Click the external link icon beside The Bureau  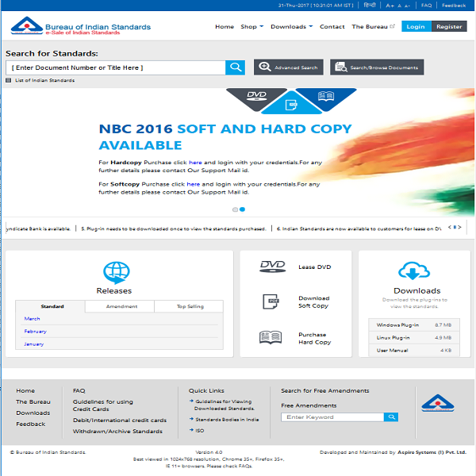[x=392, y=26]
